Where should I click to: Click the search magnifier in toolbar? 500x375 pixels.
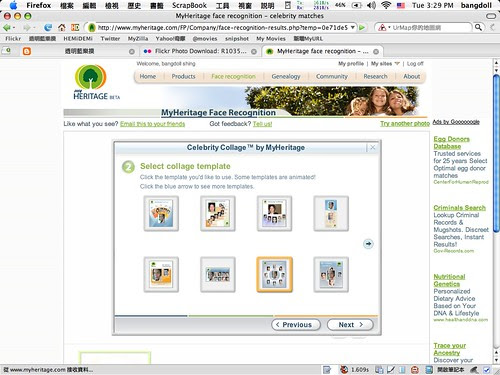[x=478, y=27]
